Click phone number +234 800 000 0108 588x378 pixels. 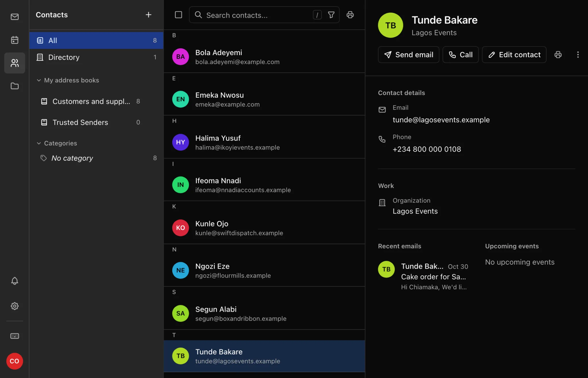pos(427,149)
